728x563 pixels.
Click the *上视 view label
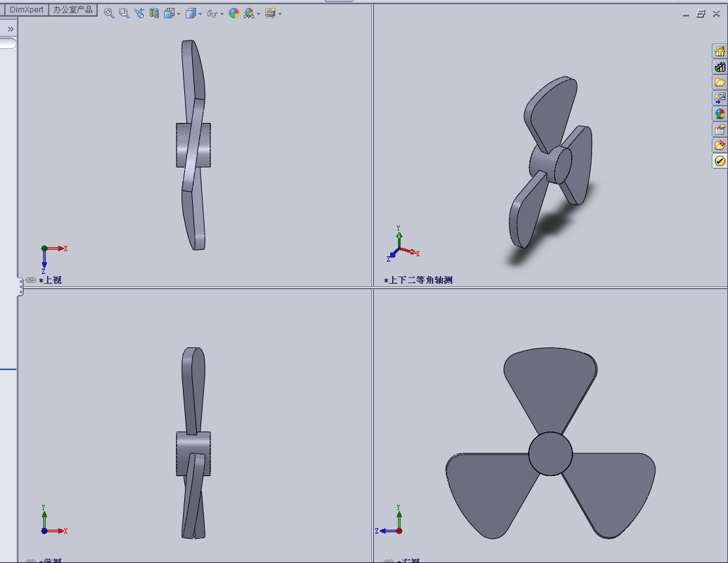click(x=50, y=280)
